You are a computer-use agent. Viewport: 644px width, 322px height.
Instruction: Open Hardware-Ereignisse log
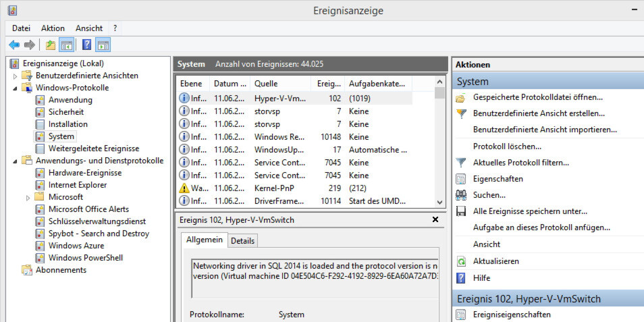pyautogui.click(x=85, y=173)
